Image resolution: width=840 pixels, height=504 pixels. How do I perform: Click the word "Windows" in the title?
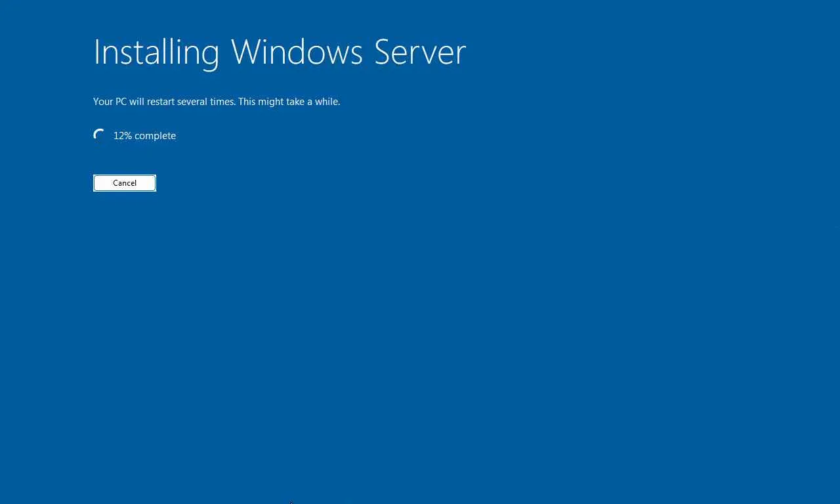[297, 52]
